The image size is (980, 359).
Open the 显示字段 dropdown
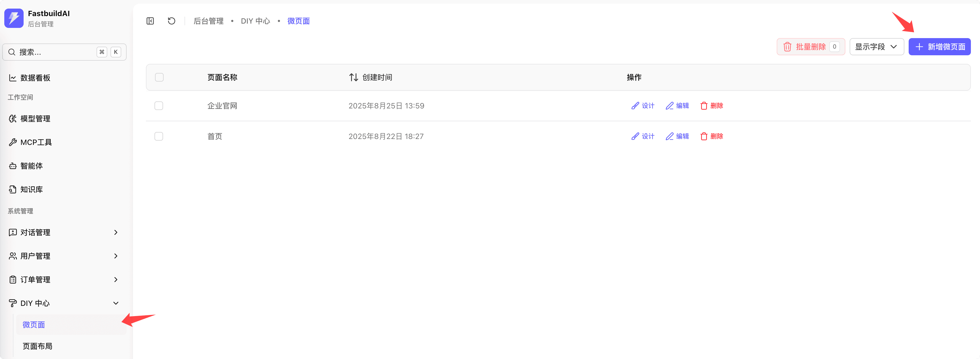(x=876, y=47)
